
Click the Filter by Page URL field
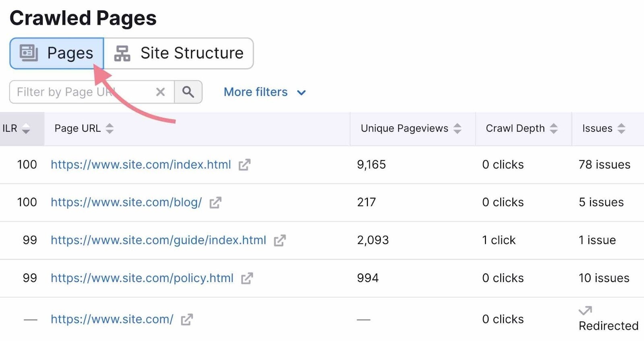coord(80,92)
